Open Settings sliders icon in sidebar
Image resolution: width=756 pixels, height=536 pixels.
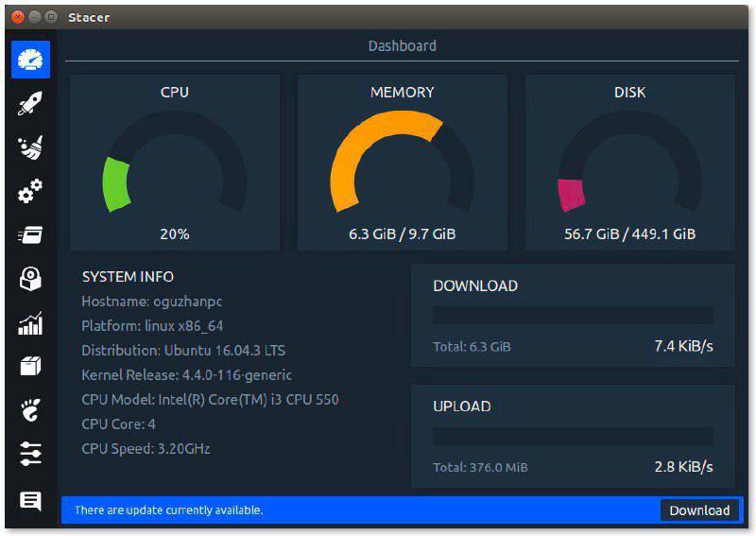tap(30, 454)
